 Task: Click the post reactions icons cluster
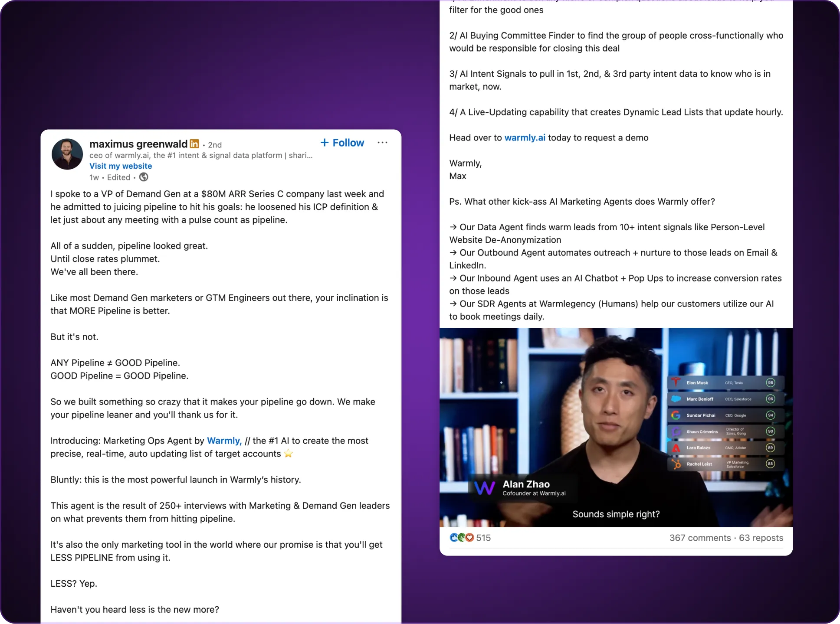click(461, 538)
